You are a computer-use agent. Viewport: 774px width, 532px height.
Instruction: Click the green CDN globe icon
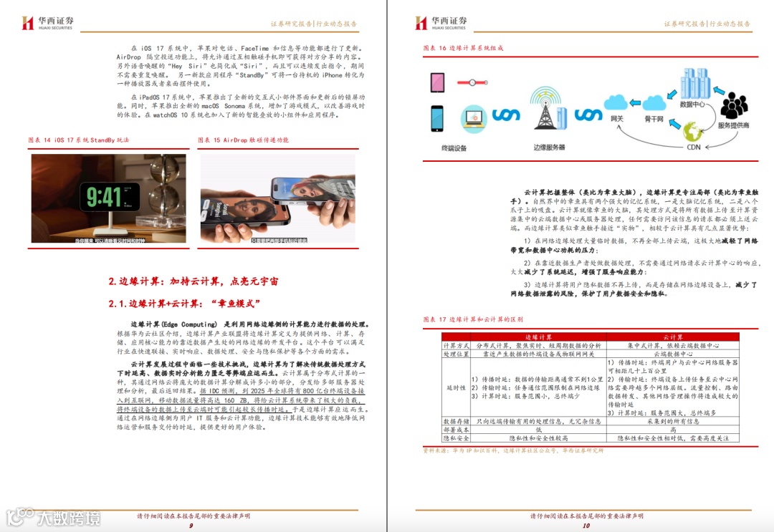(693, 131)
